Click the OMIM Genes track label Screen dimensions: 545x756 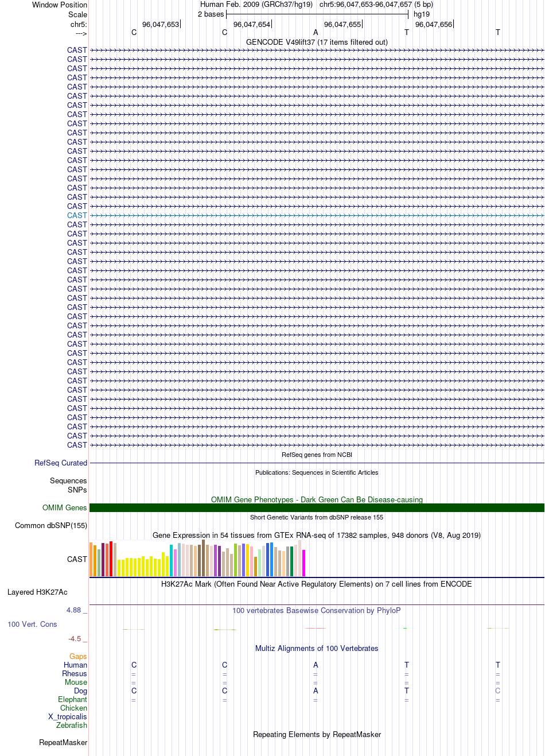click(65, 507)
